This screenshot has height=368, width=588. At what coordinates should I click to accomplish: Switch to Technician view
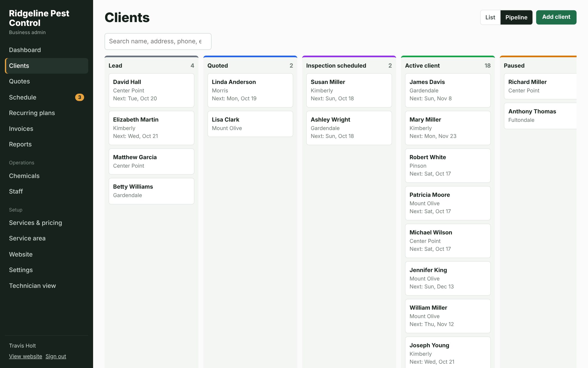click(x=46, y=286)
